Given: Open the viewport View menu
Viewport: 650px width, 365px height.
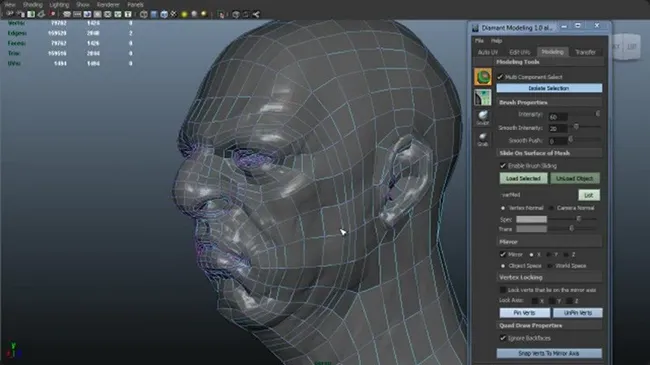Looking at the screenshot, I should tap(10, 5).
